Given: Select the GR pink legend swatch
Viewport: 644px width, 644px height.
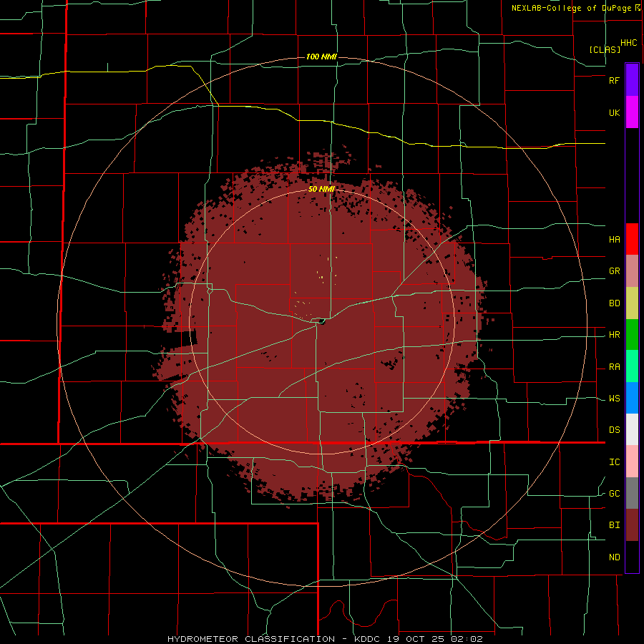Looking at the screenshot, I should pyautogui.click(x=632, y=271).
